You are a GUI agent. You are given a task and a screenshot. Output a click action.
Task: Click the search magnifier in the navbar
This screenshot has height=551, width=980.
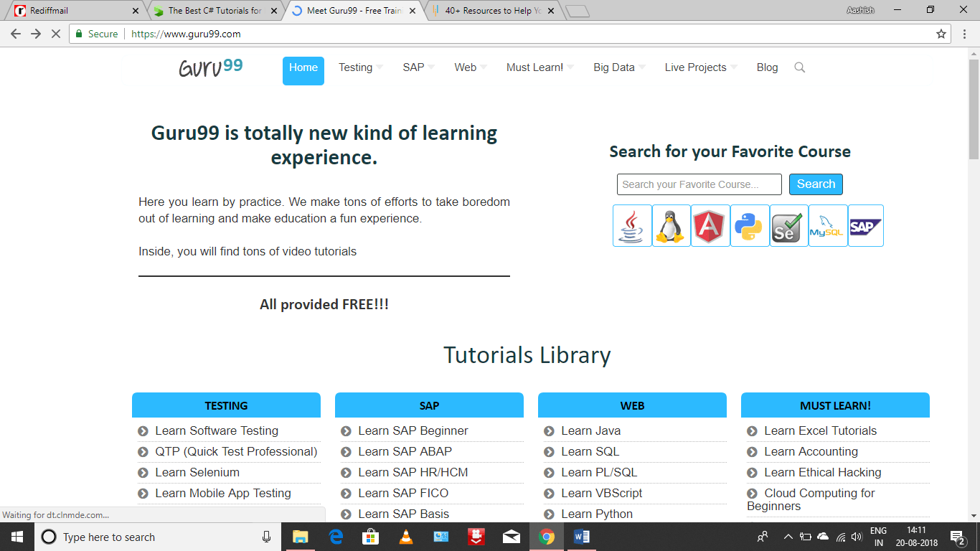(799, 67)
